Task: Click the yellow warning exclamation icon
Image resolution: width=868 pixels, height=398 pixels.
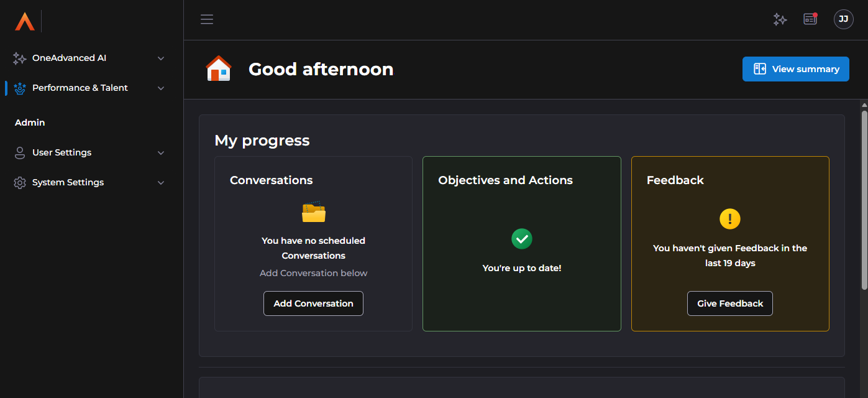Action: pos(730,218)
